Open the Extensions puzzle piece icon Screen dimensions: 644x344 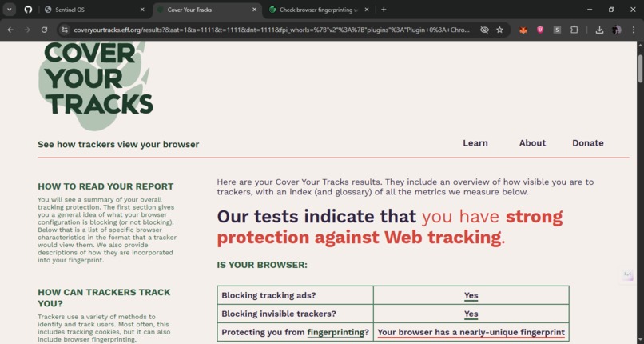pos(574,30)
